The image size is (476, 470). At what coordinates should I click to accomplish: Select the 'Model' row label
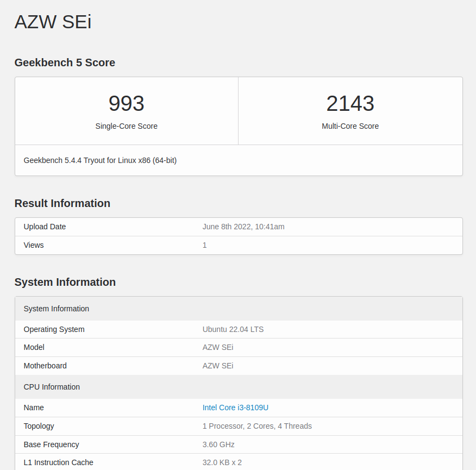coord(34,347)
